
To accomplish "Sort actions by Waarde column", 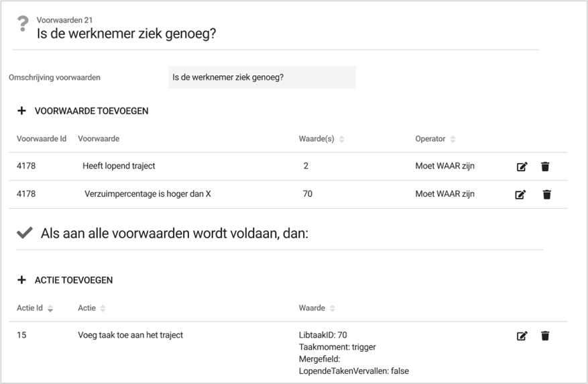I will tap(332, 308).
